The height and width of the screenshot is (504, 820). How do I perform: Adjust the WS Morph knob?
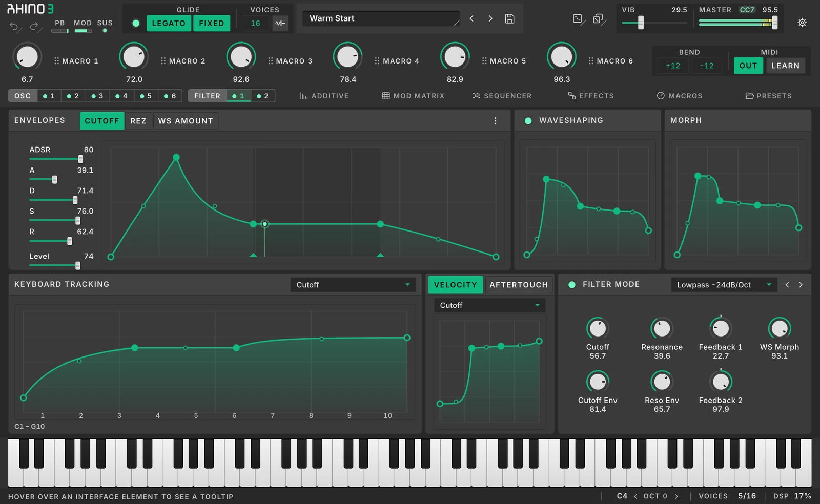click(x=780, y=328)
